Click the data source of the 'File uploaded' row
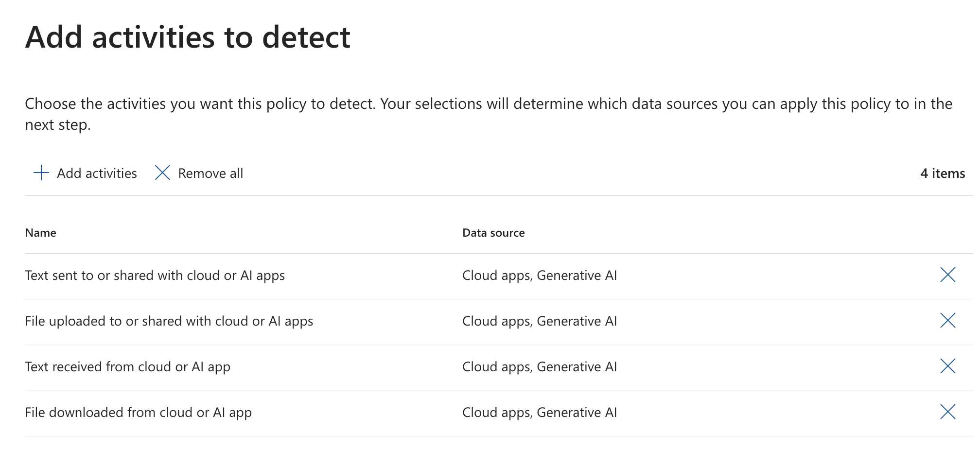The width and height of the screenshot is (980, 450). point(539,321)
